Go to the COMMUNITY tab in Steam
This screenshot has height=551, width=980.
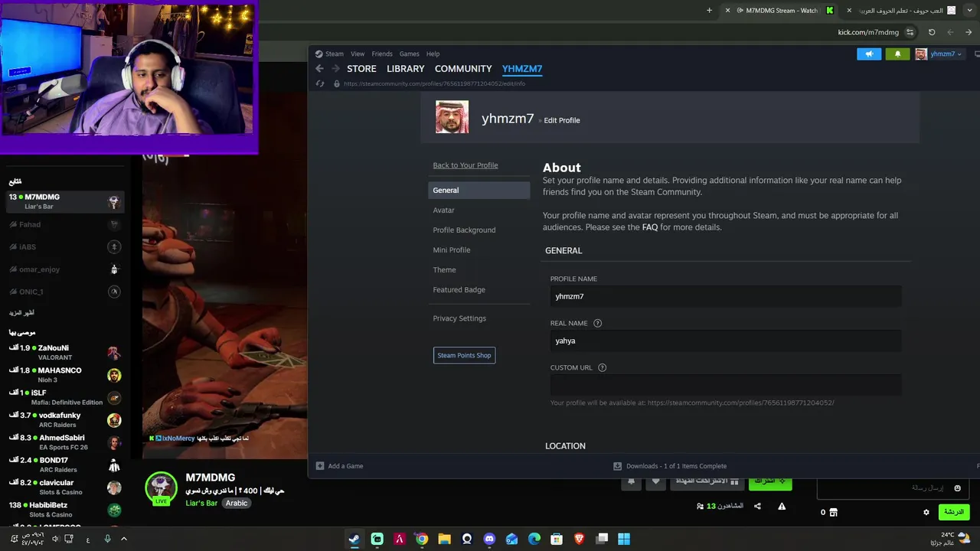463,69
